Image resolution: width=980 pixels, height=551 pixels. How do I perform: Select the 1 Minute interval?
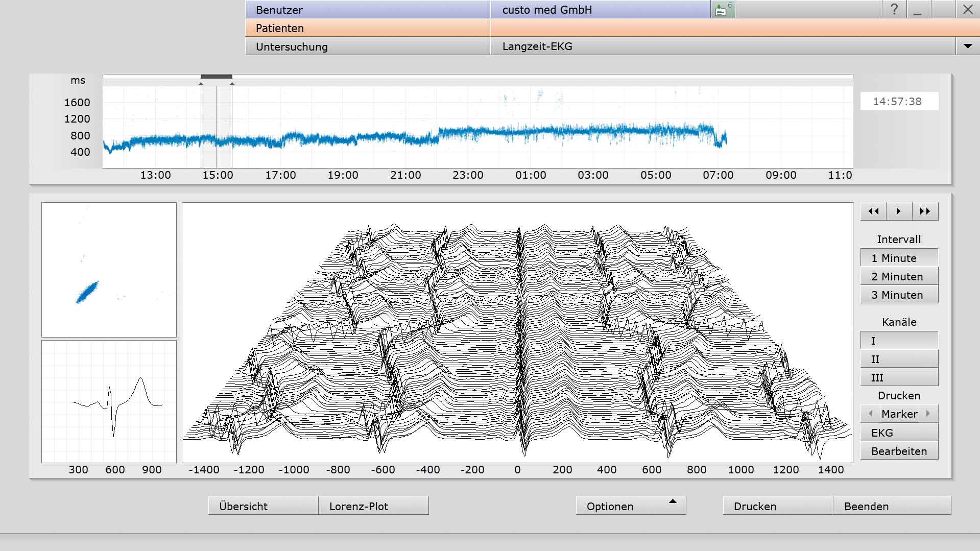click(899, 258)
